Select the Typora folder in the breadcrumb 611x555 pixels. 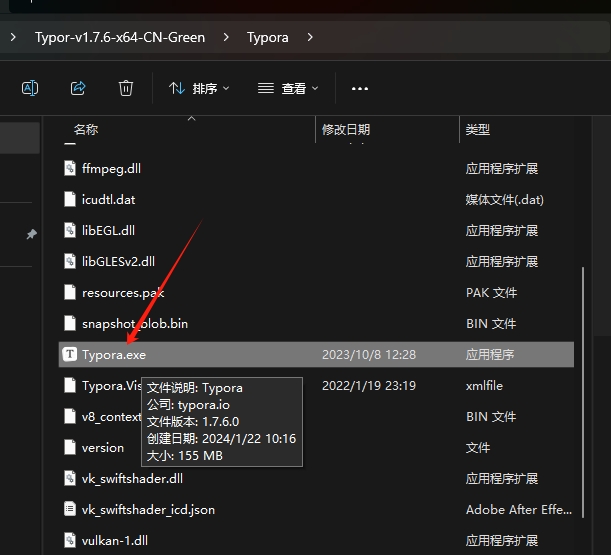coord(268,37)
